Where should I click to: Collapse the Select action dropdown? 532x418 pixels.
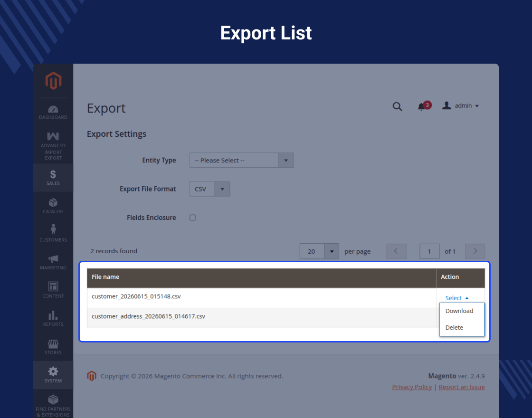coord(456,298)
